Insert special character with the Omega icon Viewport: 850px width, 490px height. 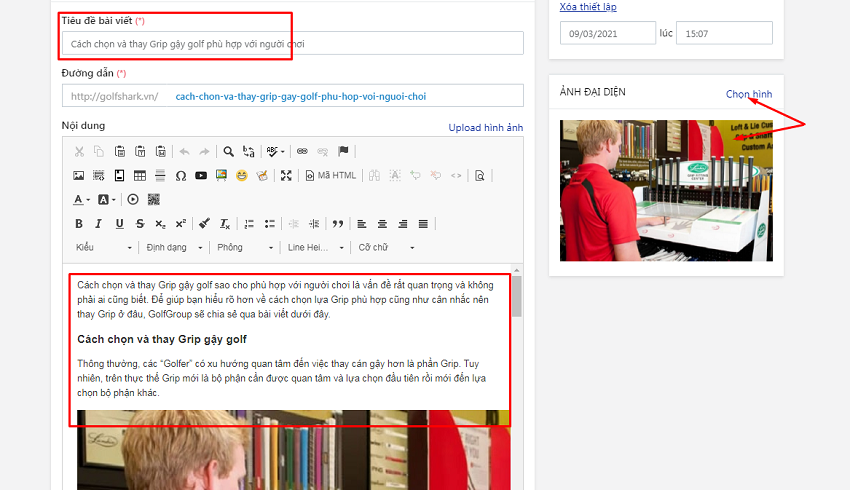(181, 176)
